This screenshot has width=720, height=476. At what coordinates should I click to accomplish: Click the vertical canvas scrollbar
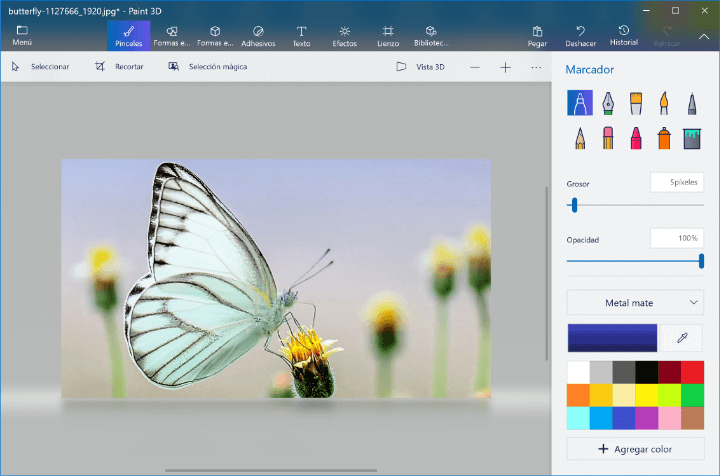tap(546, 274)
